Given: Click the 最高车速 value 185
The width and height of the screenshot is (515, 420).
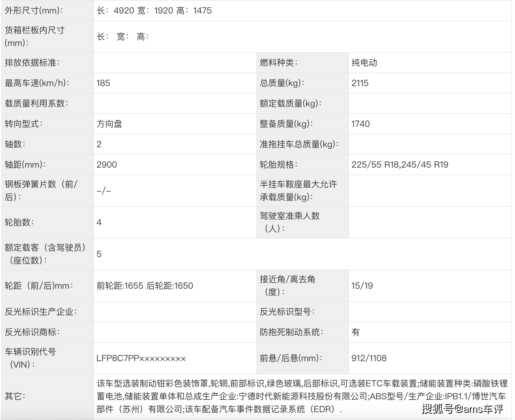Looking at the screenshot, I should [103, 83].
